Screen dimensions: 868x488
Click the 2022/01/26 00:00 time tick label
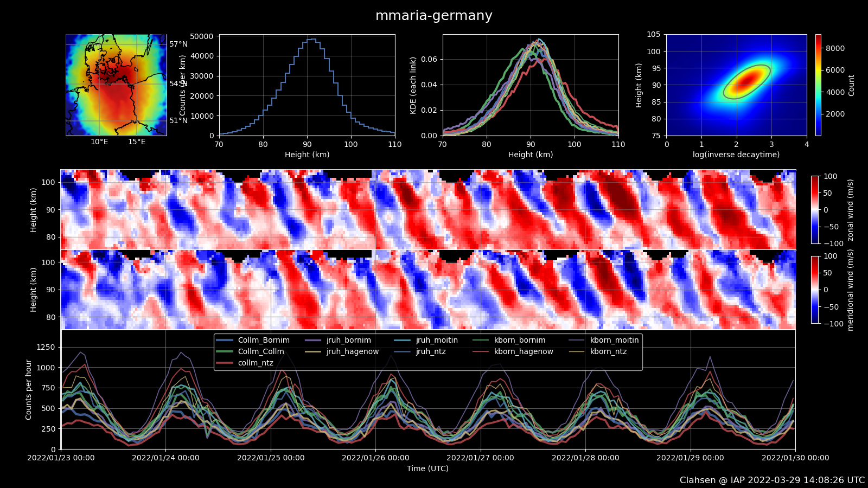pyautogui.click(x=375, y=458)
